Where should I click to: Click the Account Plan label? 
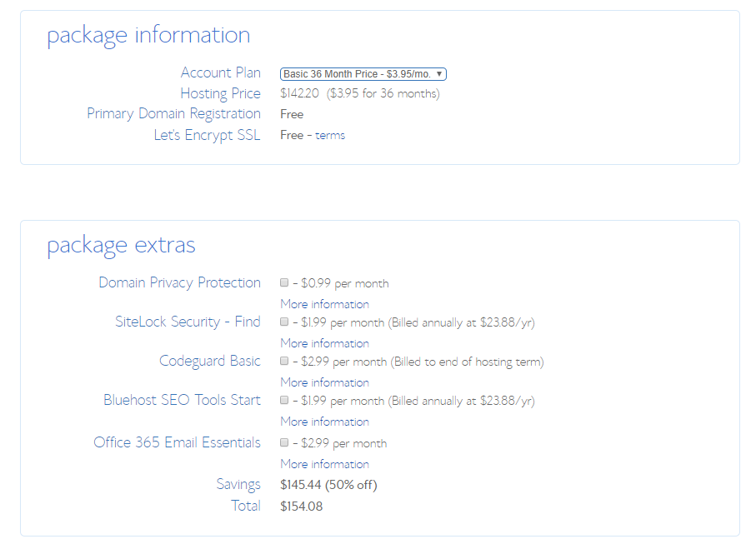click(221, 72)
